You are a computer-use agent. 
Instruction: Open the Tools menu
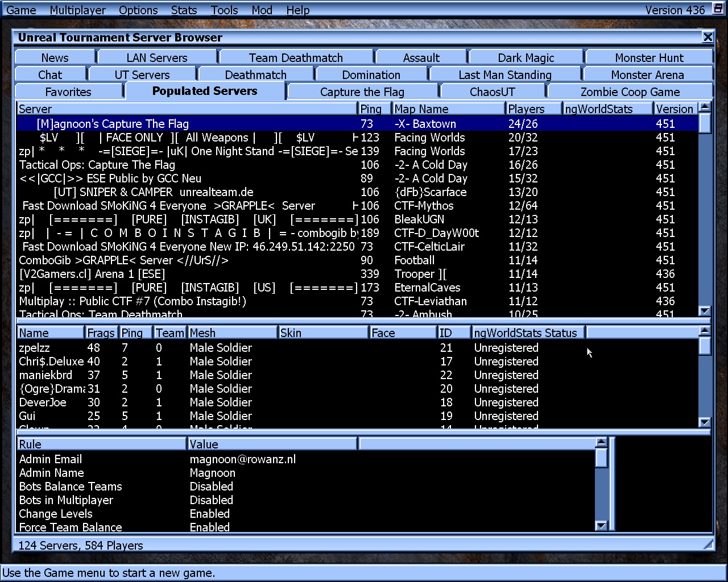tap(224, 10)
